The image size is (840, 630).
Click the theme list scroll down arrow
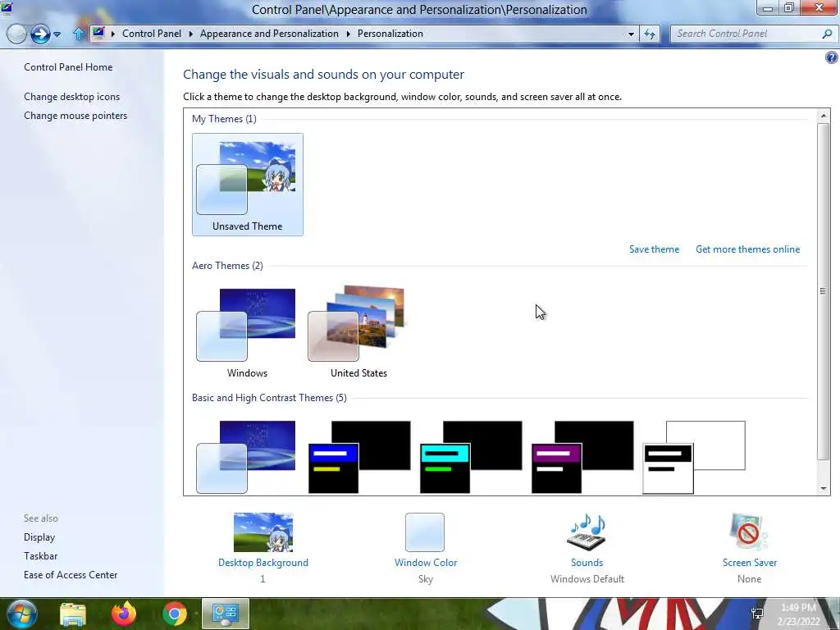(x=824, y=489)
